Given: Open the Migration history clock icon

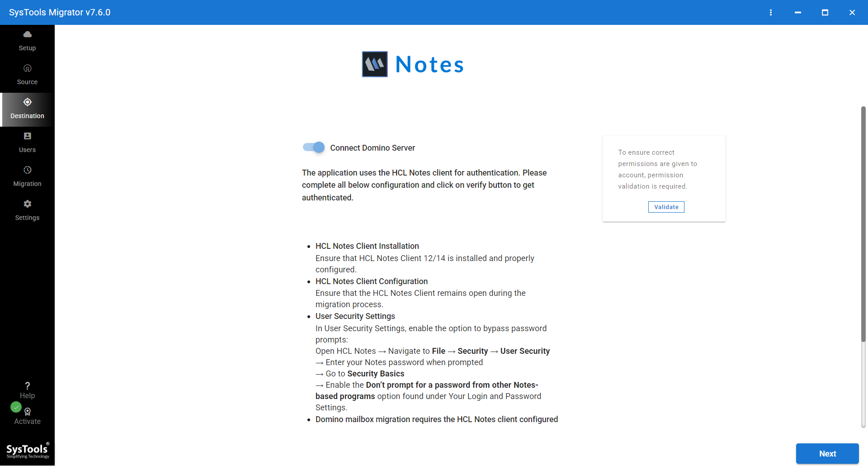Looking at the screenshot, I should (x=27, y=170).
